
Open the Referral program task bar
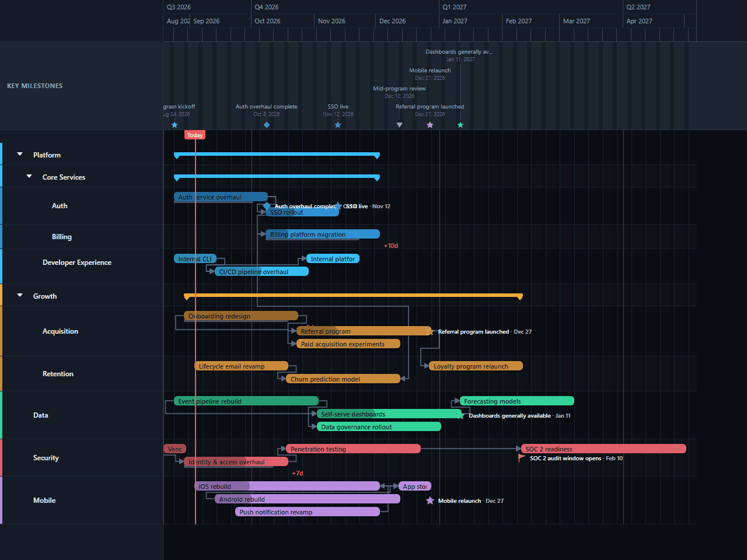click(x=364, y=331)
